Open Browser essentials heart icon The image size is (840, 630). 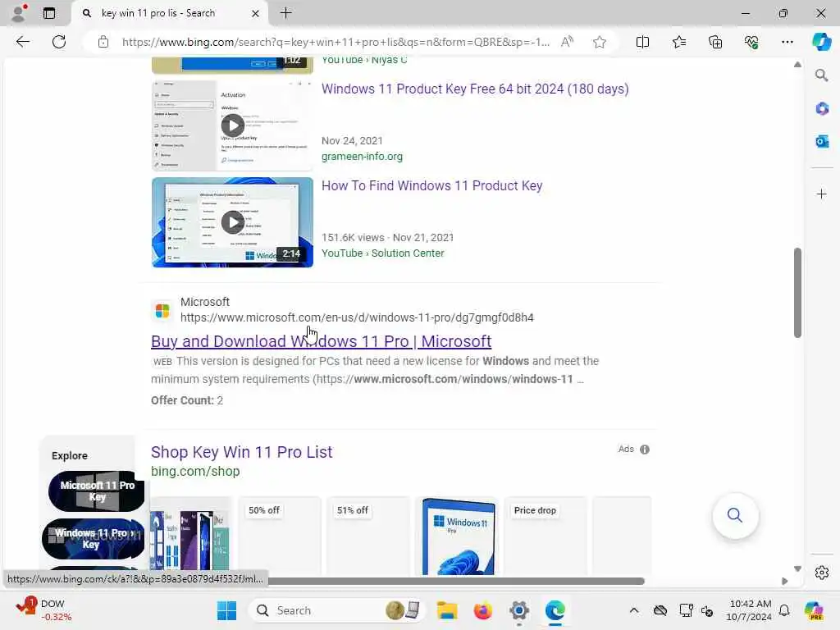pyautogui.click(x=751, y=42)
